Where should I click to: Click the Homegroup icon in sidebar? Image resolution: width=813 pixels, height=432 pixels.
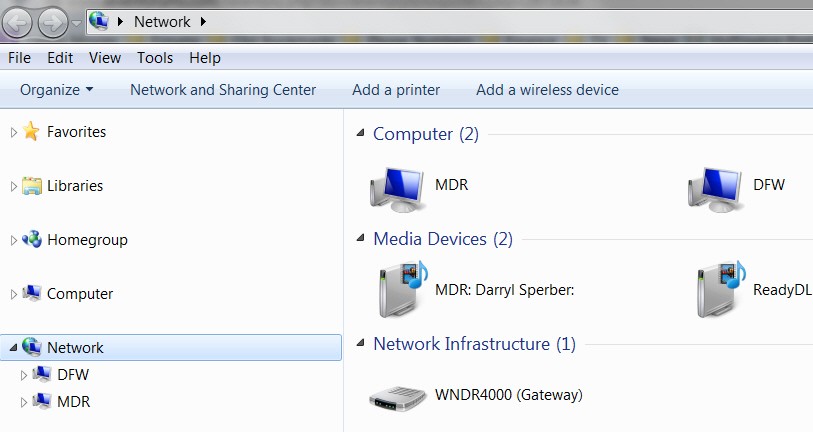point(32,239)
